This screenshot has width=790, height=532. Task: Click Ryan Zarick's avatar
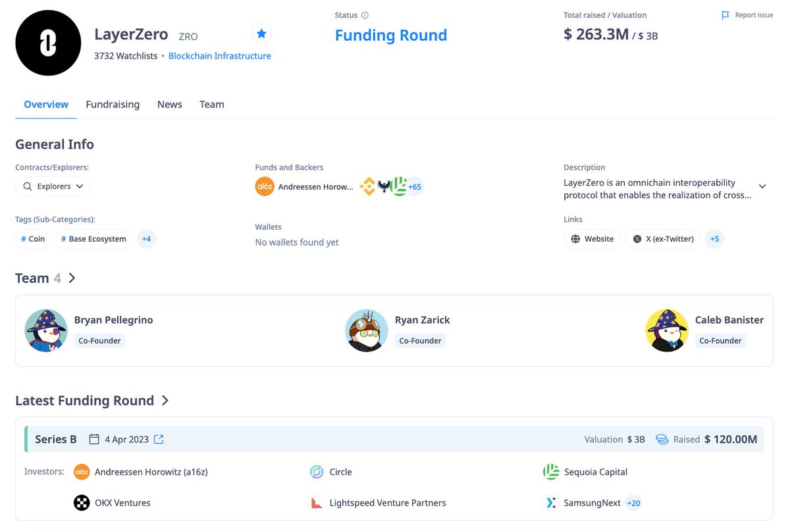(367, 331)
